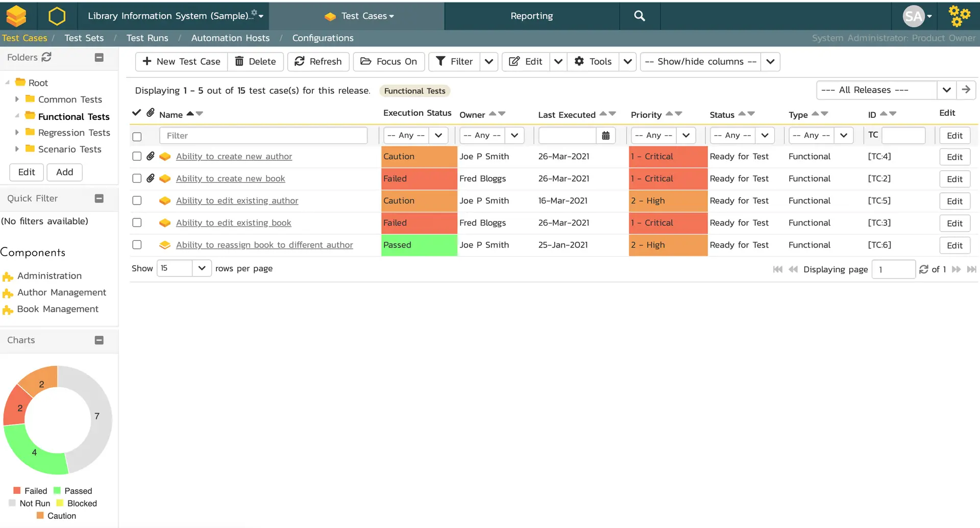Screen dimensions: 980x528
Task: Tick the select-all checkbox in filter row
Action: pos(137,136)
